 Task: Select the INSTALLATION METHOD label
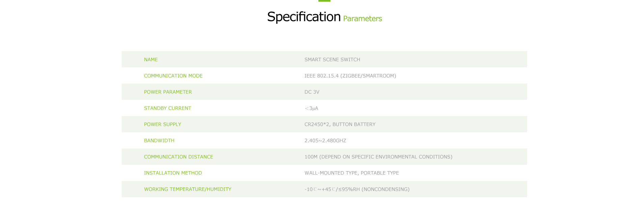click(173, 173)
